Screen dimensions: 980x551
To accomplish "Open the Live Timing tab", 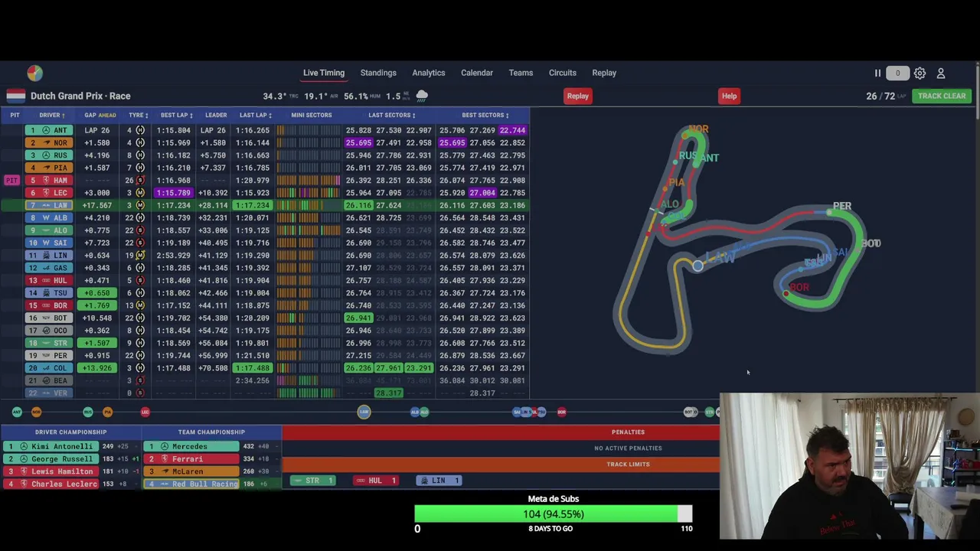I will pyautogui.click(x=324, y=73).
